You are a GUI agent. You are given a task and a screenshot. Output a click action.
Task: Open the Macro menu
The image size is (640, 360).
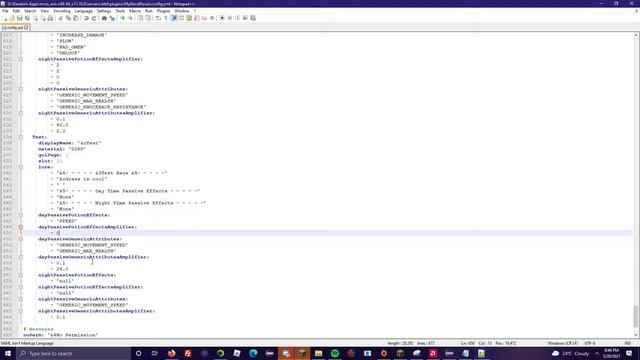(135, 11)
